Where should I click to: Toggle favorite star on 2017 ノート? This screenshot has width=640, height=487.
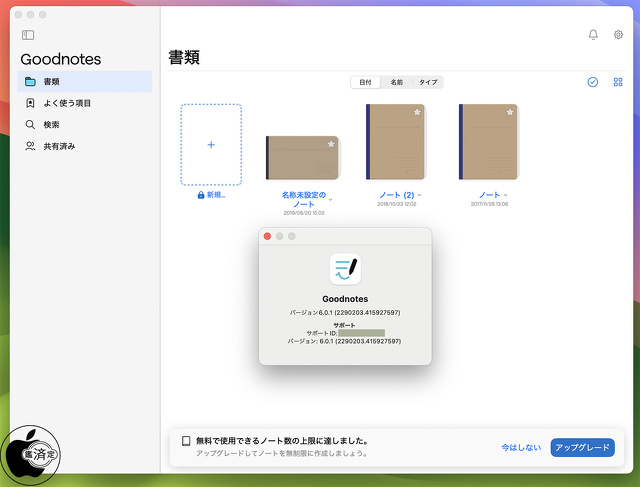click(510, 112)
